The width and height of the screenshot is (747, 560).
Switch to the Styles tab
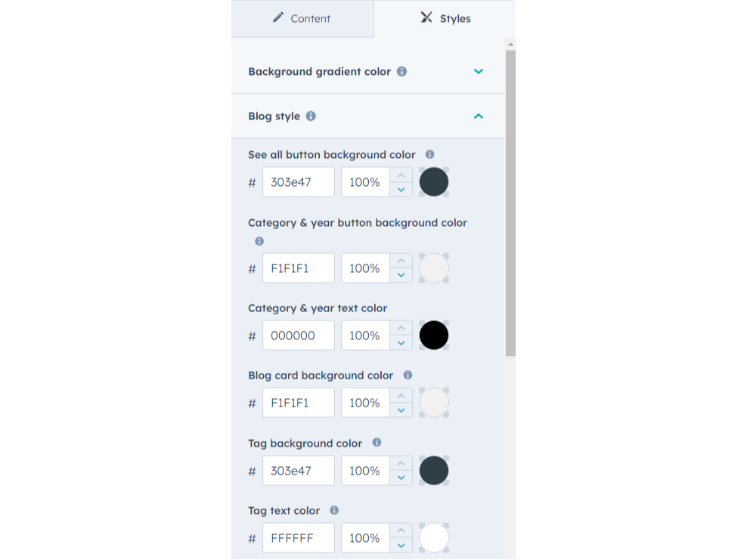click(x=445, y=18)
